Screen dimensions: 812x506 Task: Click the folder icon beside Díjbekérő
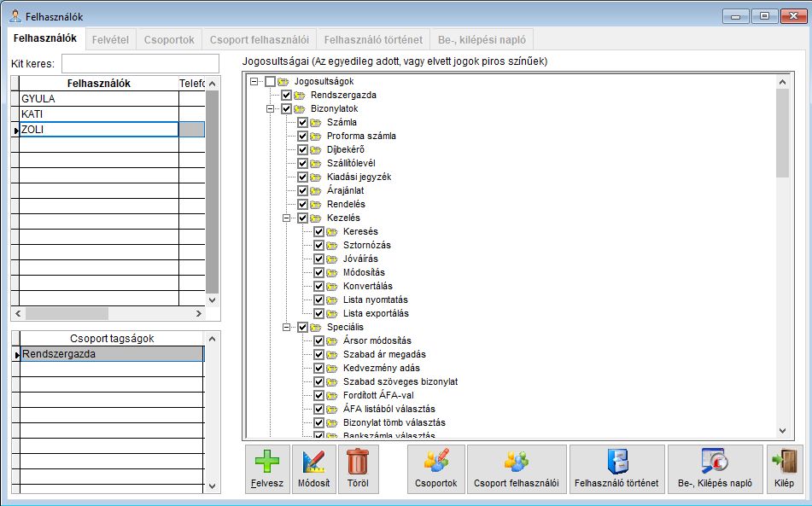316,150
